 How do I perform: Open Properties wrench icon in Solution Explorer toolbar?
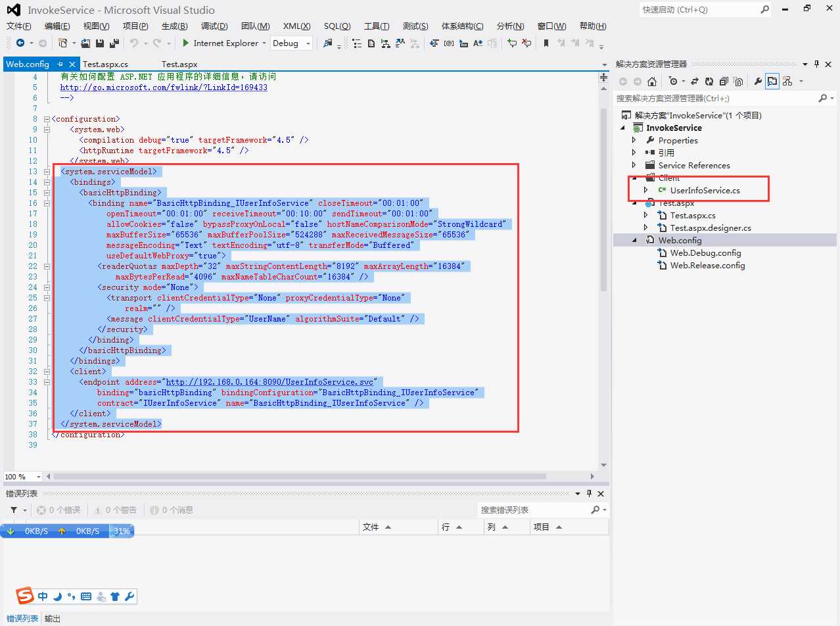(x=757, y=82)
